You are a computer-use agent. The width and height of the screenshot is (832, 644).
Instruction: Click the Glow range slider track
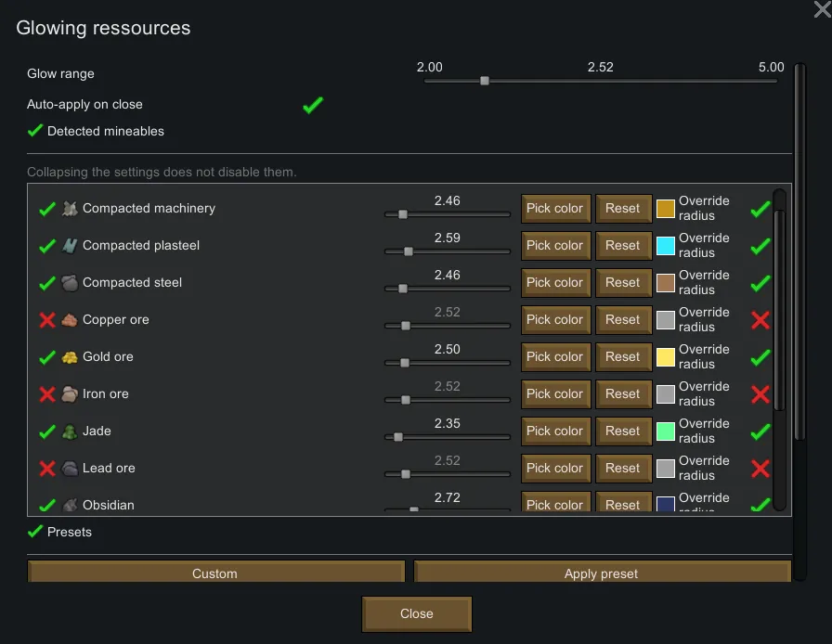click(x=600, y=81)
